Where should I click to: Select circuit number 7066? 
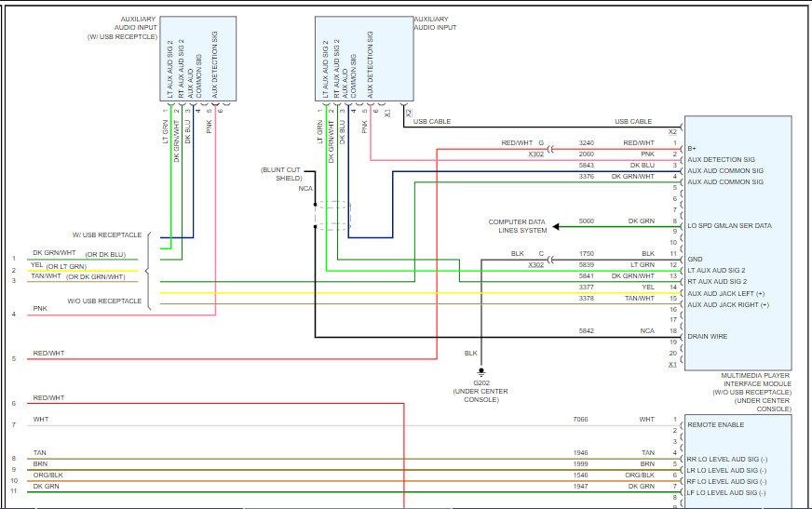pyautogui.click(x=580, y=419)
